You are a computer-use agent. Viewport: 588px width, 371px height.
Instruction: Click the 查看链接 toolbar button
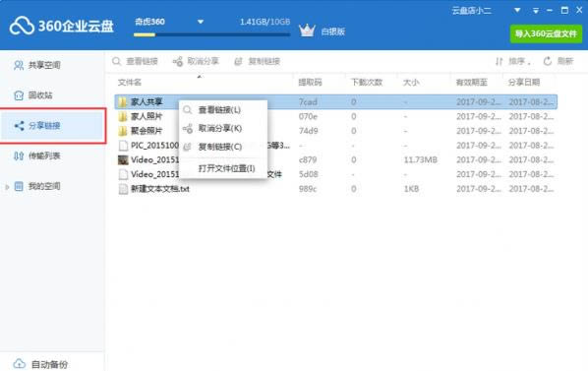(x=135, y=61)
